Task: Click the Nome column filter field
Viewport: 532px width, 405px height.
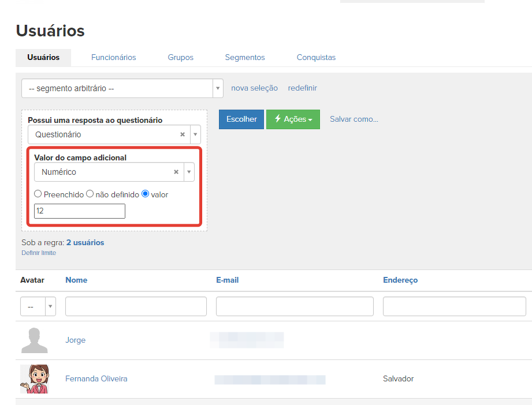Action: coord(136,306)
